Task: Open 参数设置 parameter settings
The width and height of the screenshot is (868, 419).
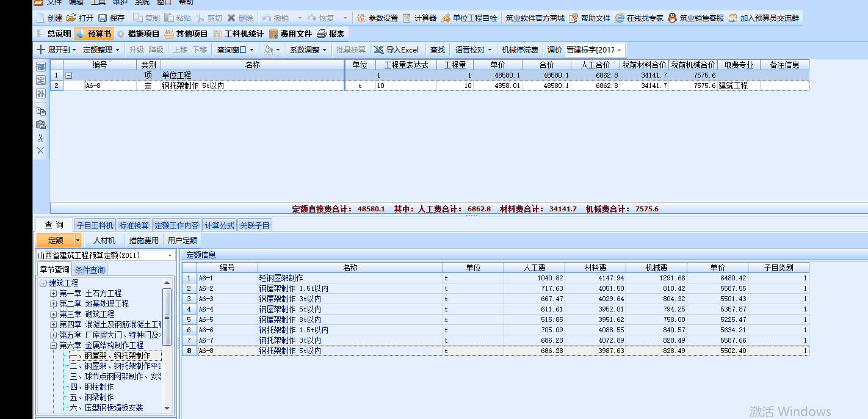Action: tap(361, 18)
